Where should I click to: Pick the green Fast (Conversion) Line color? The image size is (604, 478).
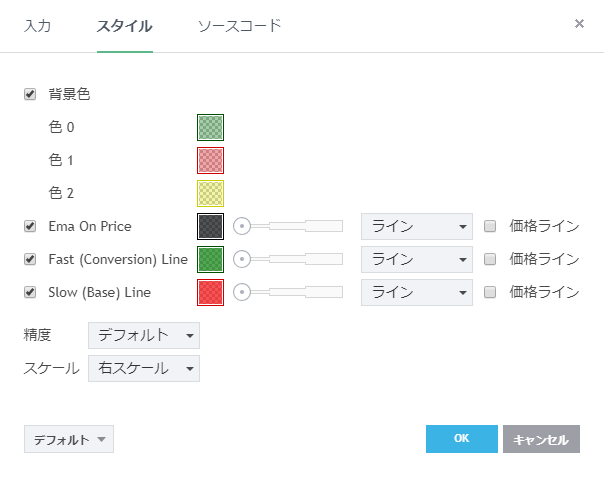coord(210,259)
